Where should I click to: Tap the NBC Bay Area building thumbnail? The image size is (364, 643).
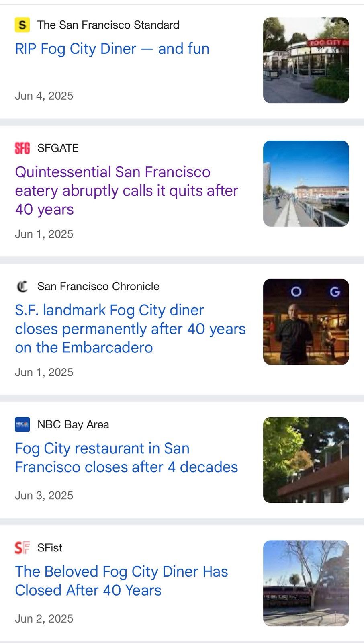pos(306,460)
